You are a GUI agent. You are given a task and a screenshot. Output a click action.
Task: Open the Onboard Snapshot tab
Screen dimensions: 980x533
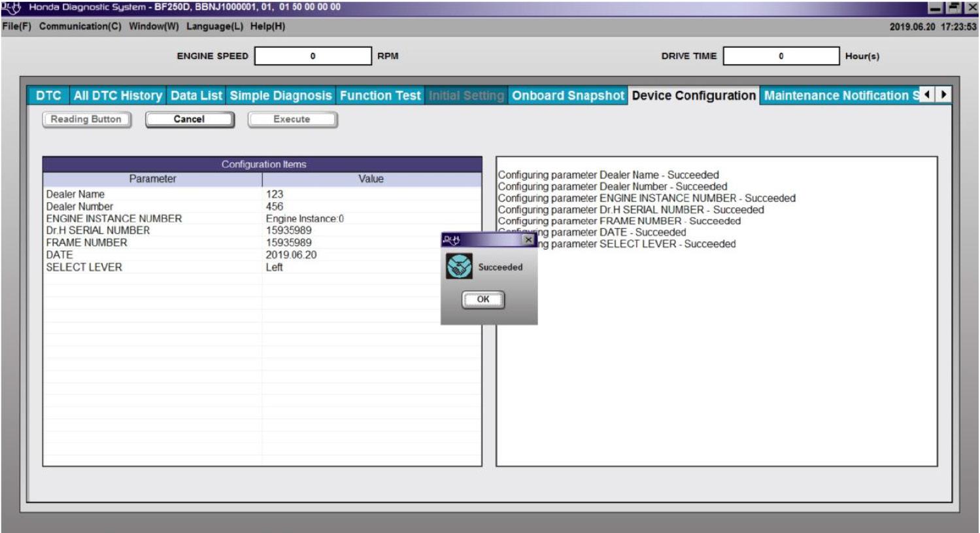point(567,95)
